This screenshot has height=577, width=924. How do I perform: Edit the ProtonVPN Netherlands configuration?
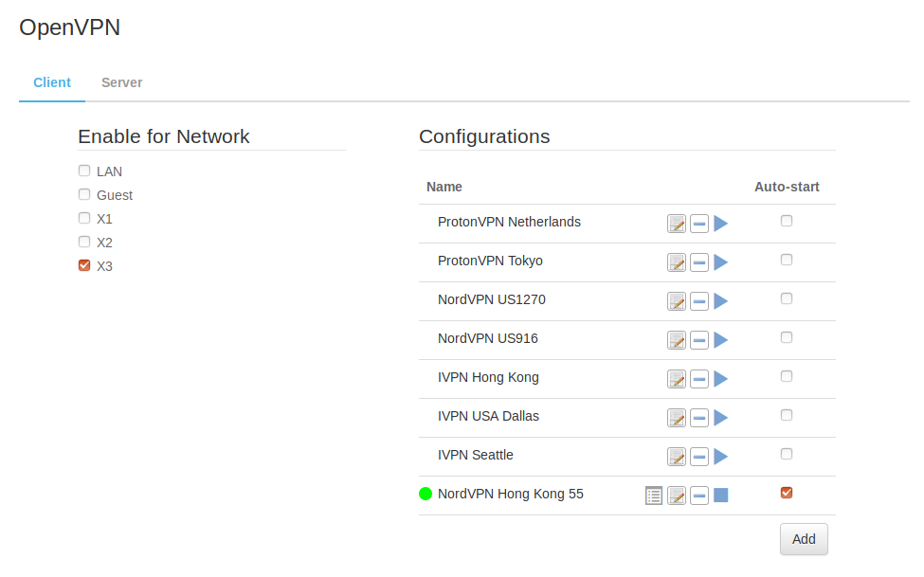pos(677,224)
